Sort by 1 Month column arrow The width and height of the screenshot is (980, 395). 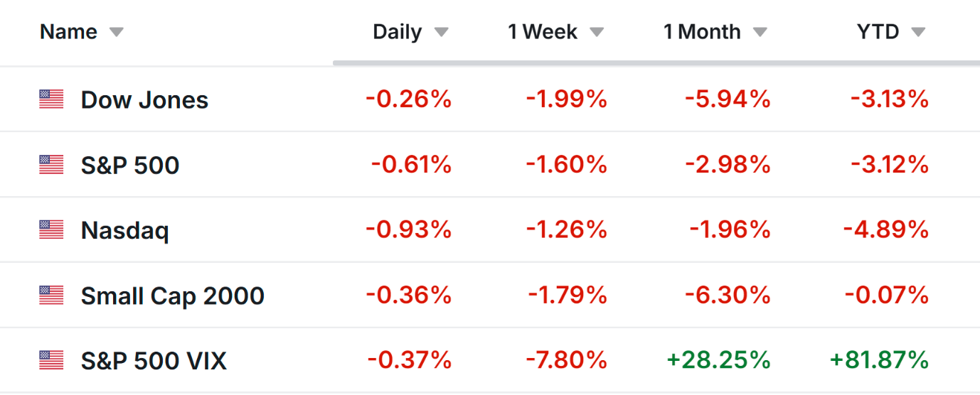click(760, 33)
